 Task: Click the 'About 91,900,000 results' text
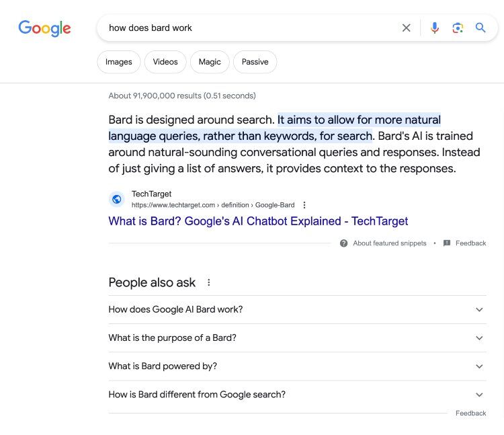tap(182, 96)
